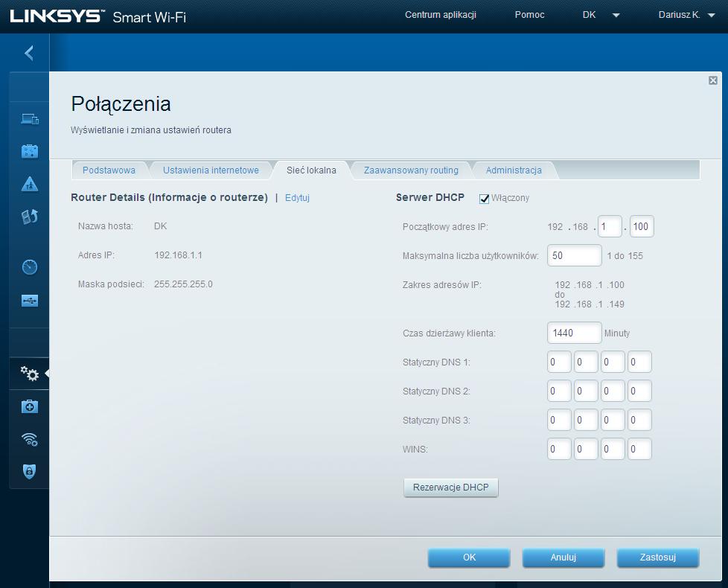Disable the DHCP server Włączony checkbox

click(x=485, y=198)
